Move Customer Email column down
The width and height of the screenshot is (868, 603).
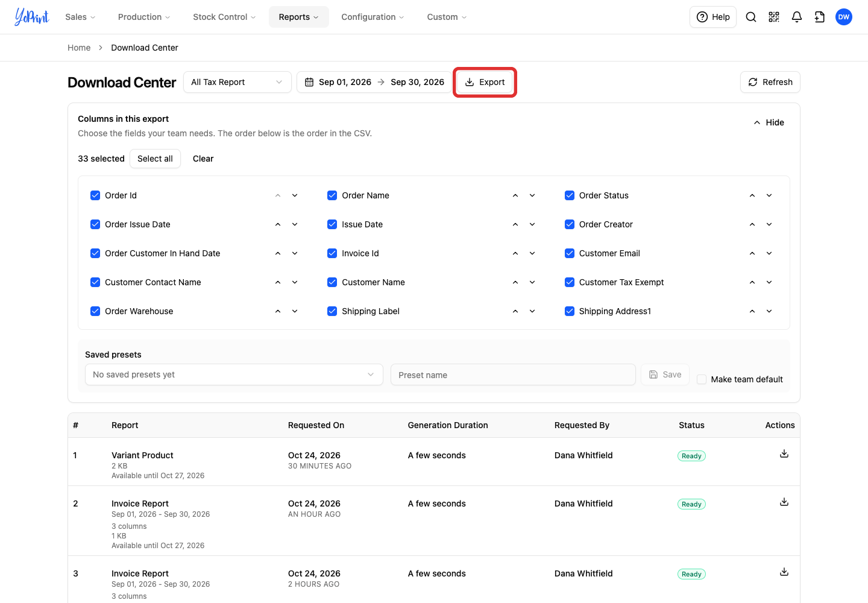click(x=769, y=253)
